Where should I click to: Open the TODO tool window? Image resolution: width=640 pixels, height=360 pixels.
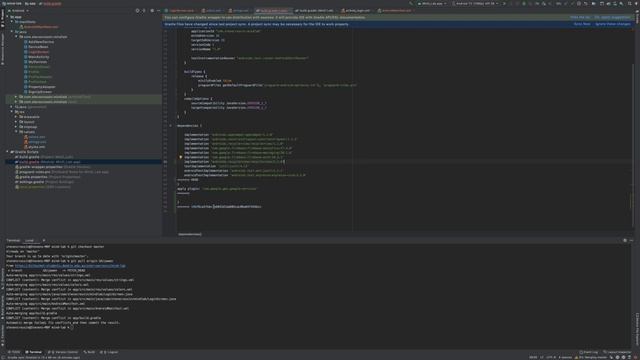14,352
